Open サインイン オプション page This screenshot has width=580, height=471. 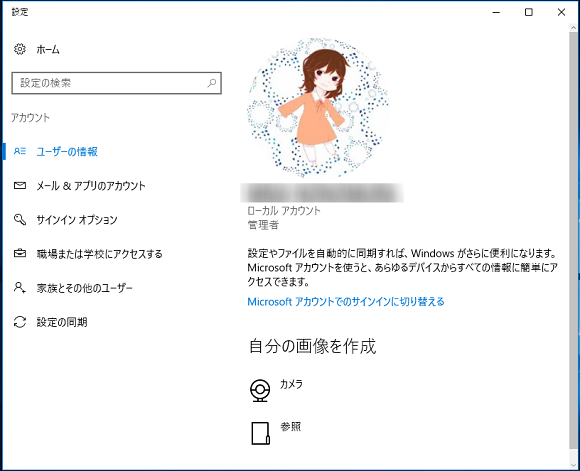point(77,220)
